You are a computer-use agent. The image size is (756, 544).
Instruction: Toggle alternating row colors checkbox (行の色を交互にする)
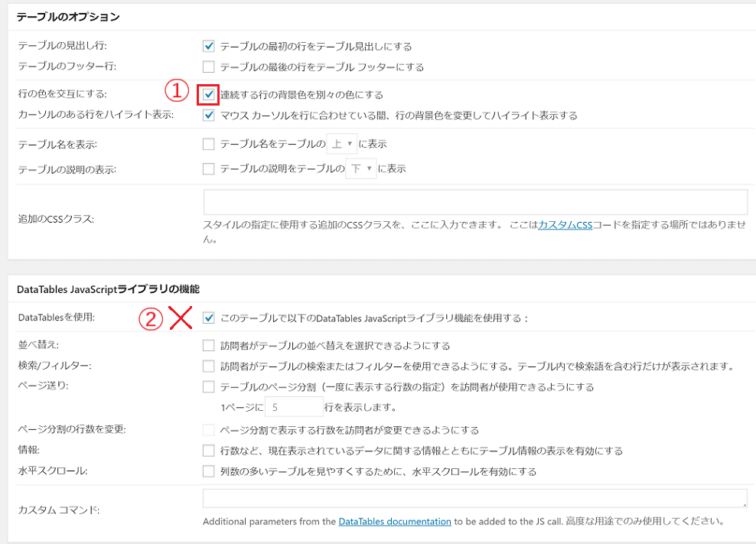coord(208,94)
